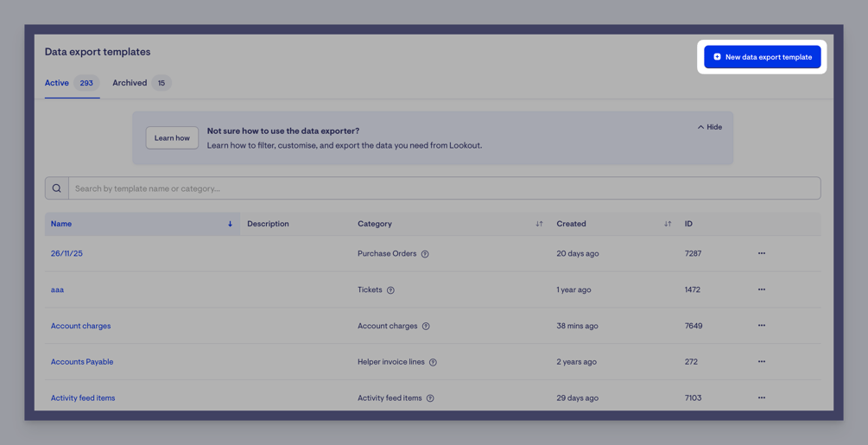Image resolution: width=868 pixels, height=445 pixels.
Task: Open more options for aaa row
Action: click(762, 289)
